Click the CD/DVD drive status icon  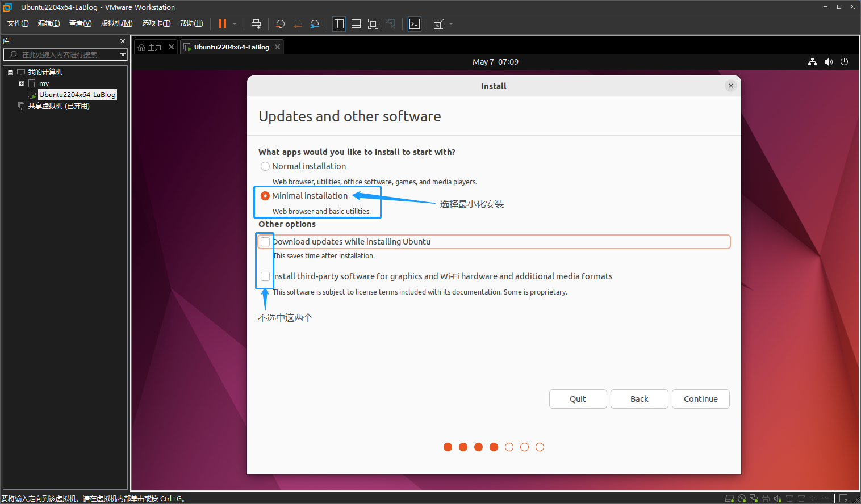(742, 499)
